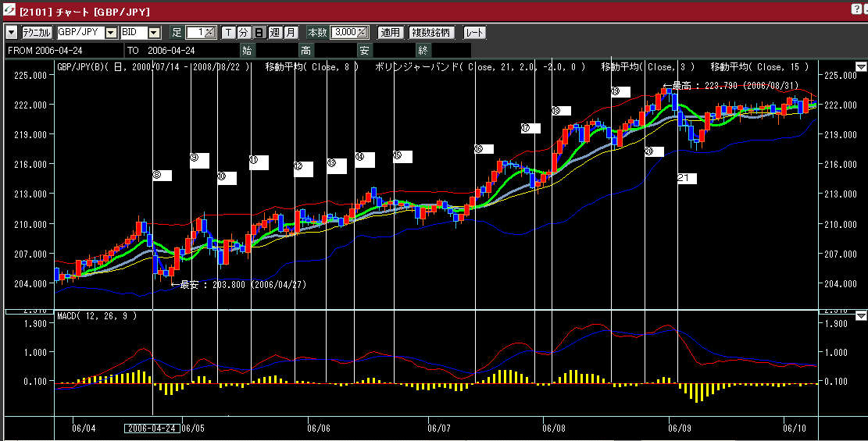Select the T tick timeframe toggle
The image size is (868, 441).
point(229,33)
